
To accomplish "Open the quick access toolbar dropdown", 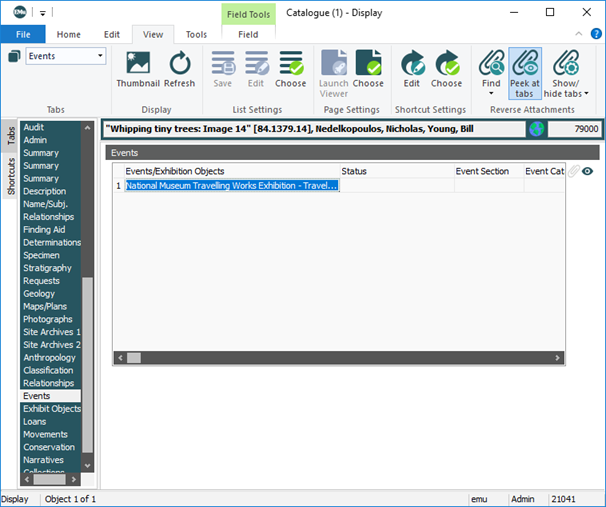I will point(44,13).
